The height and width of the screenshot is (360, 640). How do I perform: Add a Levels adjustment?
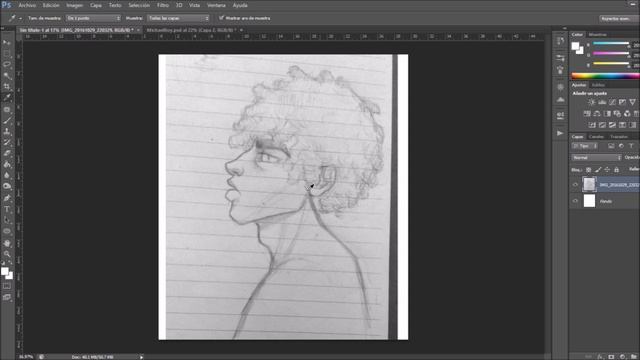pos(602,102)
